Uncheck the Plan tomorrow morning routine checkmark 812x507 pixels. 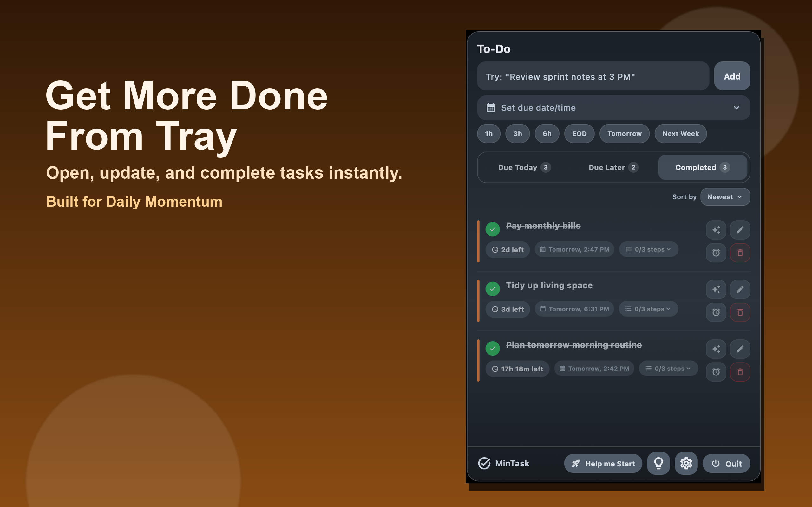pyautogui.click(x=493, y=348)
